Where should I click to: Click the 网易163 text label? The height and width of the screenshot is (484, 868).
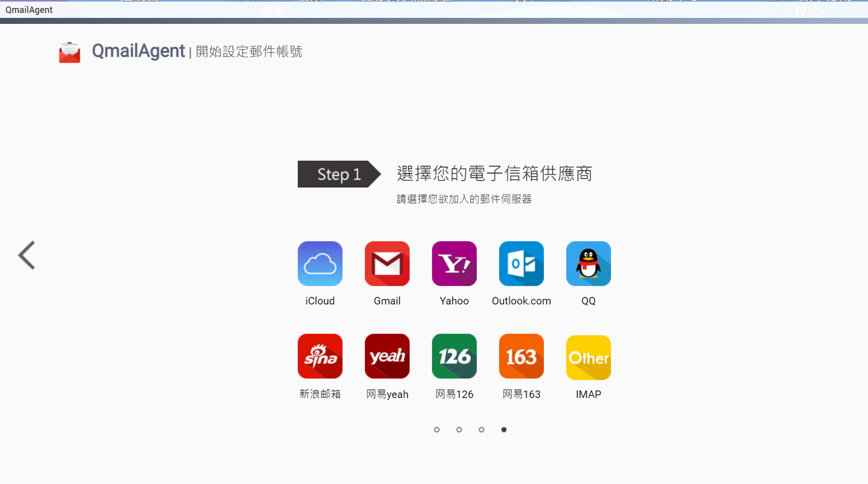[x=521, y=394]
